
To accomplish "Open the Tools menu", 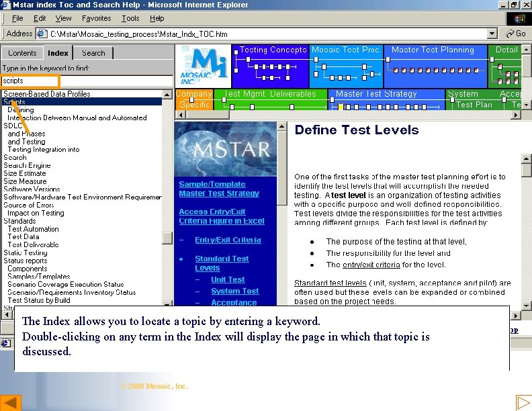I will tap(130, 18).
